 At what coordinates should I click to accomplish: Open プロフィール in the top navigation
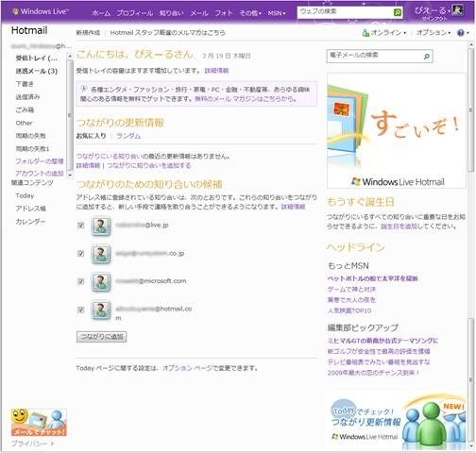[135, 13]
